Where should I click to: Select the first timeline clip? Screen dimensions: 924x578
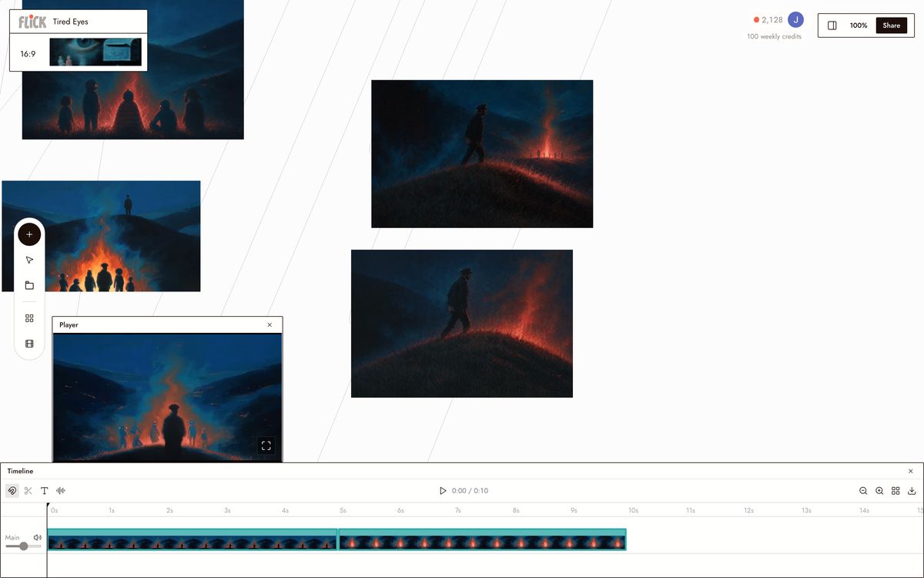pyautogui.click(x=192, y=539)
